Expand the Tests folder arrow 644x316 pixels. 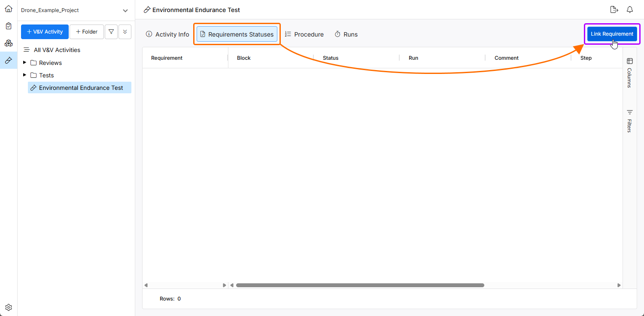click(x=24, y=75)
